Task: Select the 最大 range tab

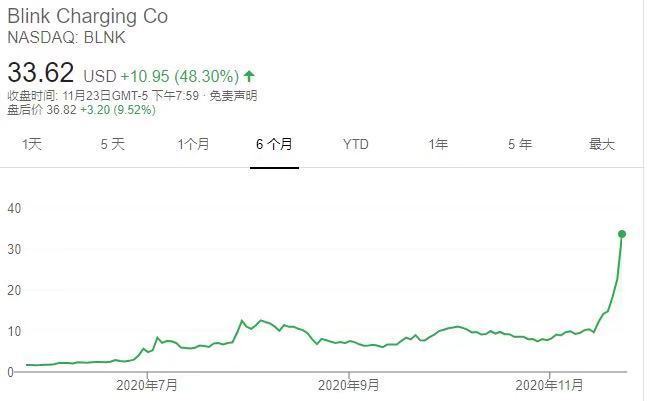Action: pyautogui.click(x=601, y=144)
